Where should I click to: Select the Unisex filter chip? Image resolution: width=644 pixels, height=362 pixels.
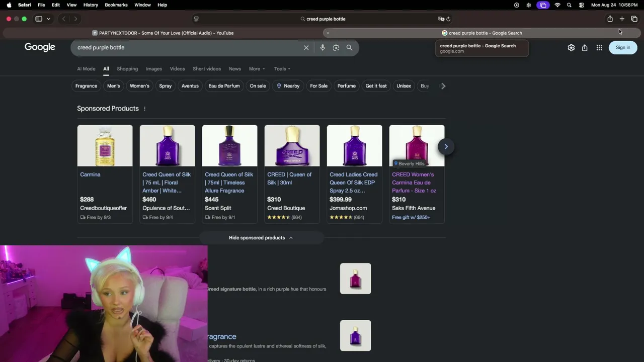[404, 86]
